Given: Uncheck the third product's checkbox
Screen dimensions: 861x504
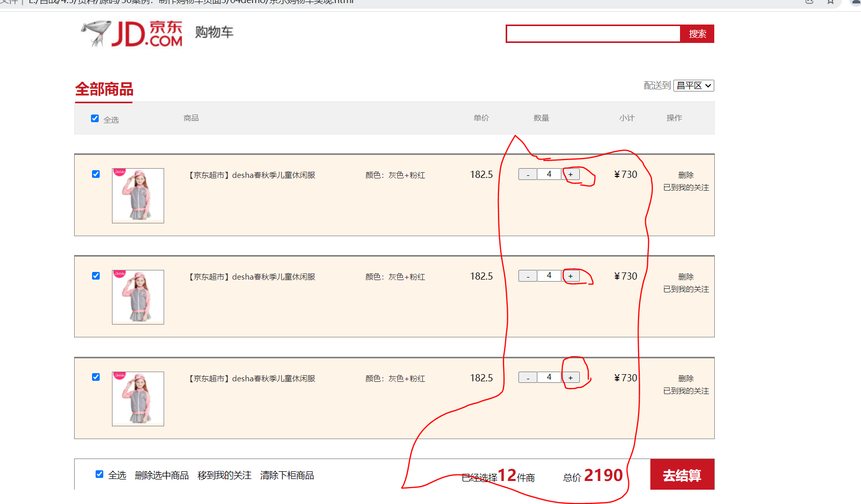Looking at the screenshot, I should pos(96,377).
